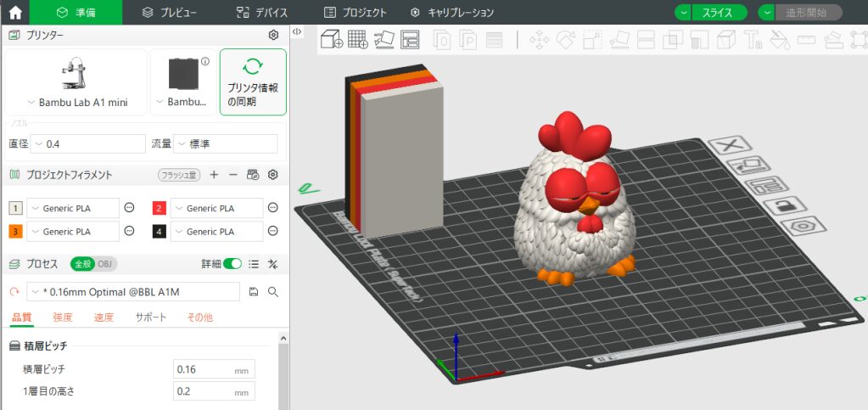Open plate settings hexagon icon
This screenshot has width=868, height=410.
804,226
